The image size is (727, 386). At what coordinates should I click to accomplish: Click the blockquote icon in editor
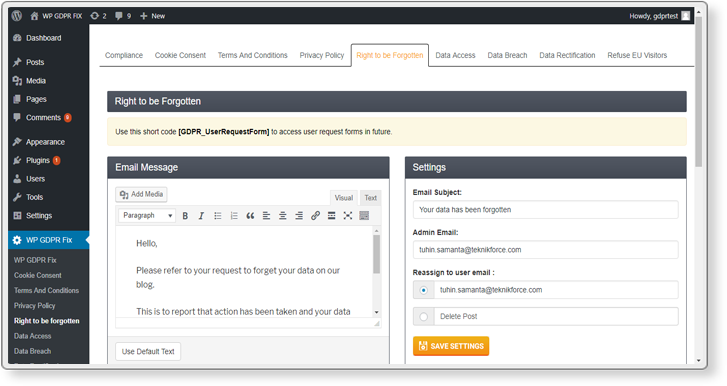[250, 216]
